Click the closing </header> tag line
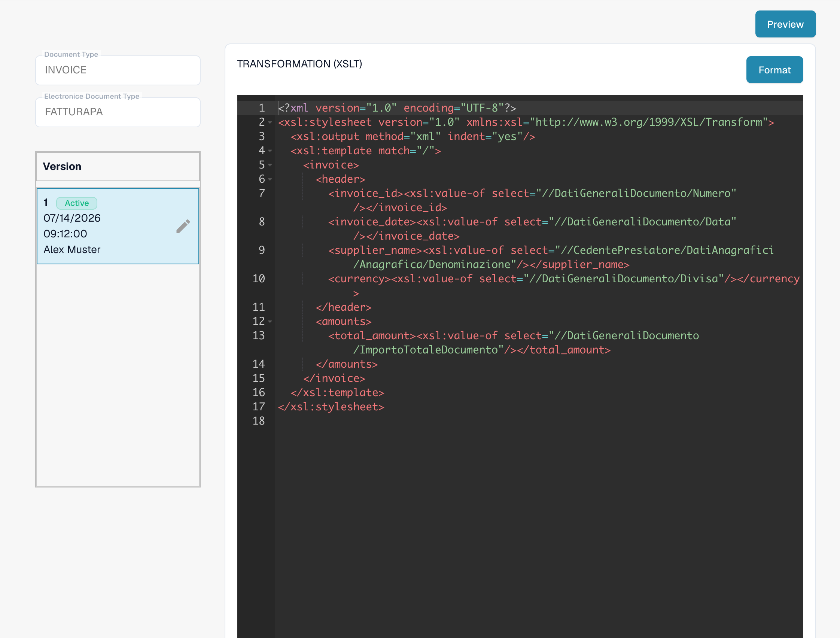The height and width of the screenshot is (638, 840). pos(343,307)
